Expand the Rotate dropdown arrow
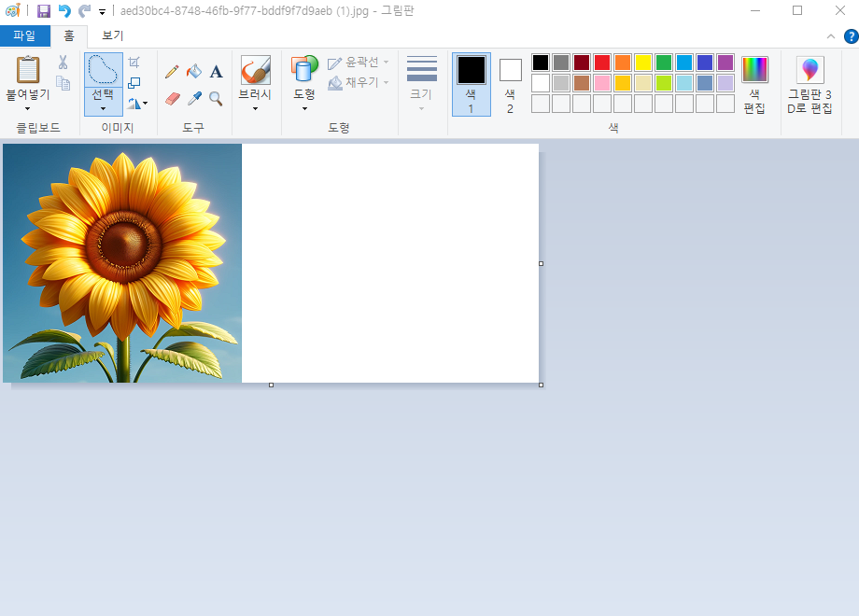The height and width of the screenshot is (616, 859). (145, 103)
